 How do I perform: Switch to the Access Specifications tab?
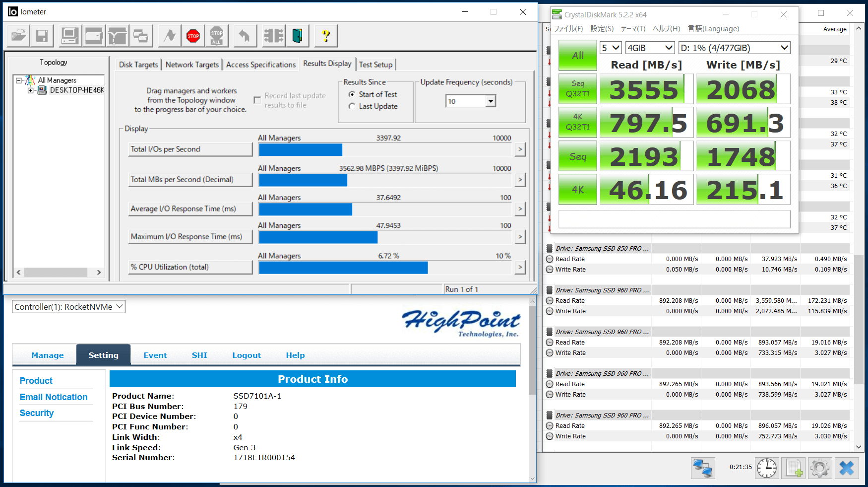261,65
